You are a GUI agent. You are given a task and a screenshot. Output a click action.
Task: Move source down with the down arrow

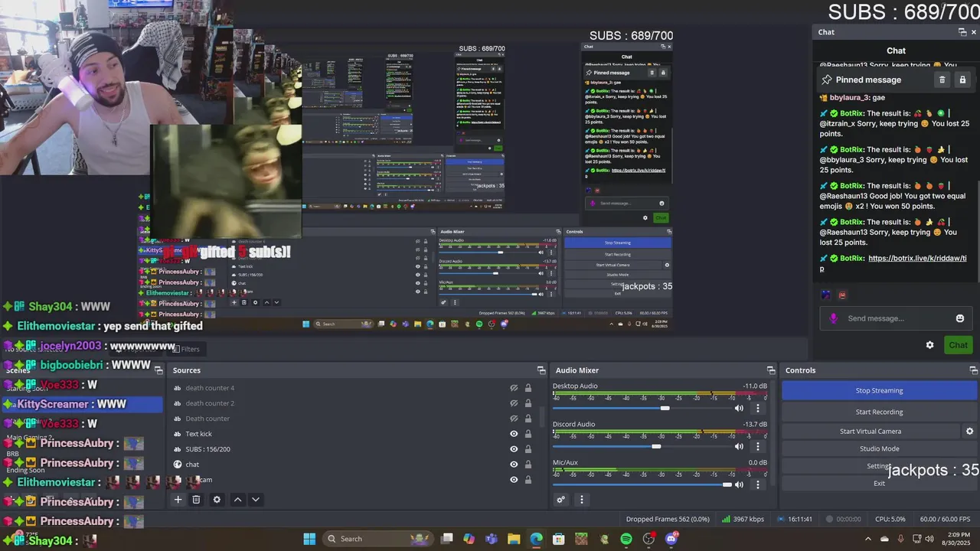pos(256,500)
